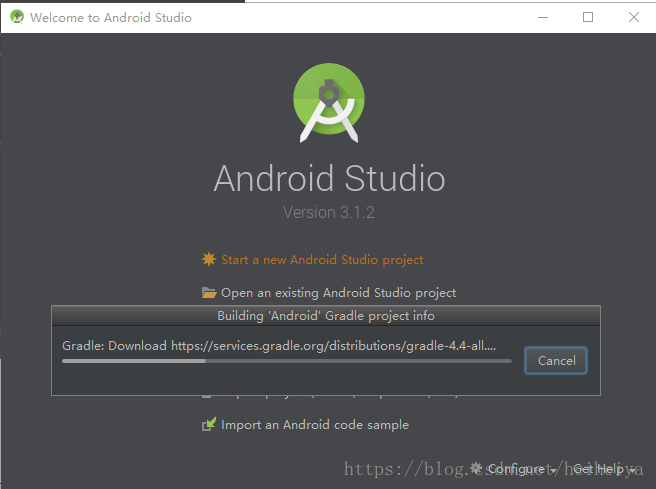Click the large Android Studio compass logo
Image resolution: width=656 pixels, height=489 pixels.
point(329,103)
